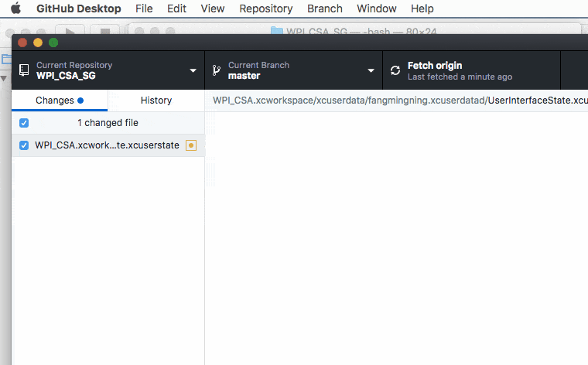Click the WPI_CSA_SG repository name

(x=66, y=76)
